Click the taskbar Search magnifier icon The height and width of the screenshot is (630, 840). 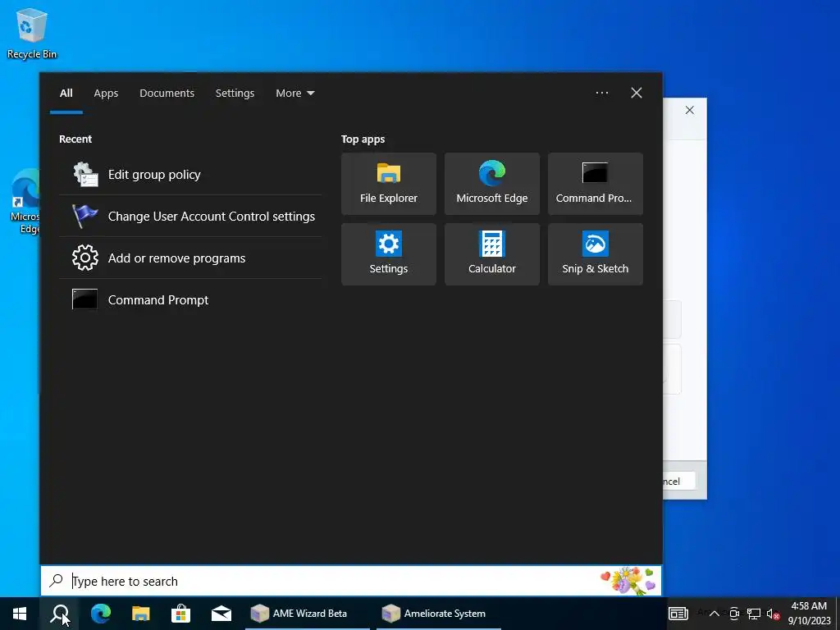tap(59, 614)
